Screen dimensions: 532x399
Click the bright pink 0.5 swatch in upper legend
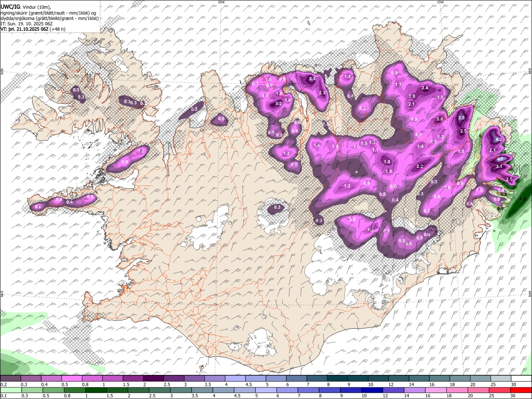pos(72,379)
